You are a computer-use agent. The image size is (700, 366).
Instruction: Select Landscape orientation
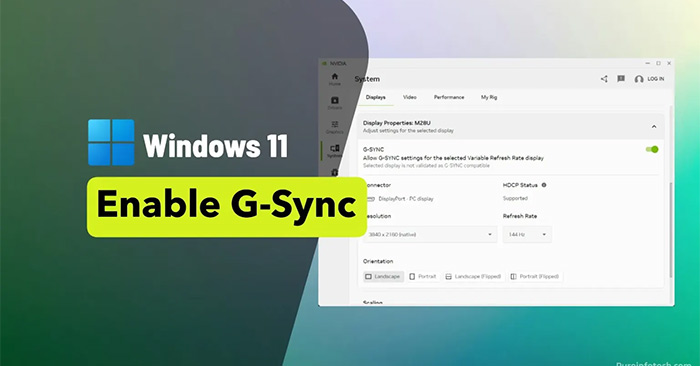point(383,277)
